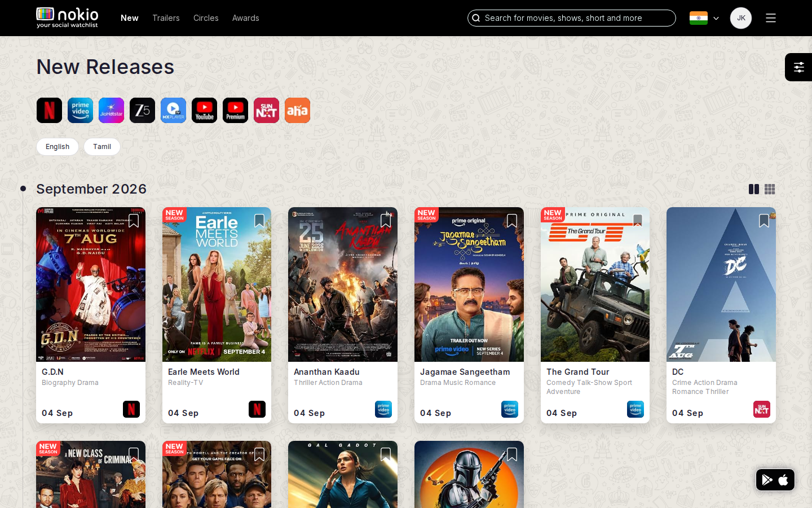Click the September 2026 heading
Screen dimensions: 812x508
pos(91,189)
